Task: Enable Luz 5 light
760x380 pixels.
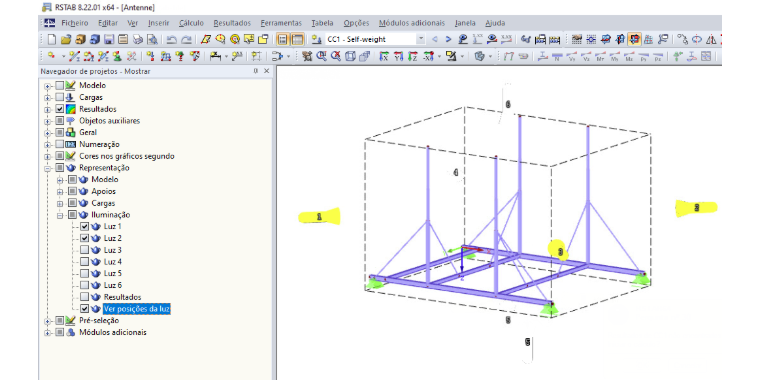Action: (x=84, y=273)
